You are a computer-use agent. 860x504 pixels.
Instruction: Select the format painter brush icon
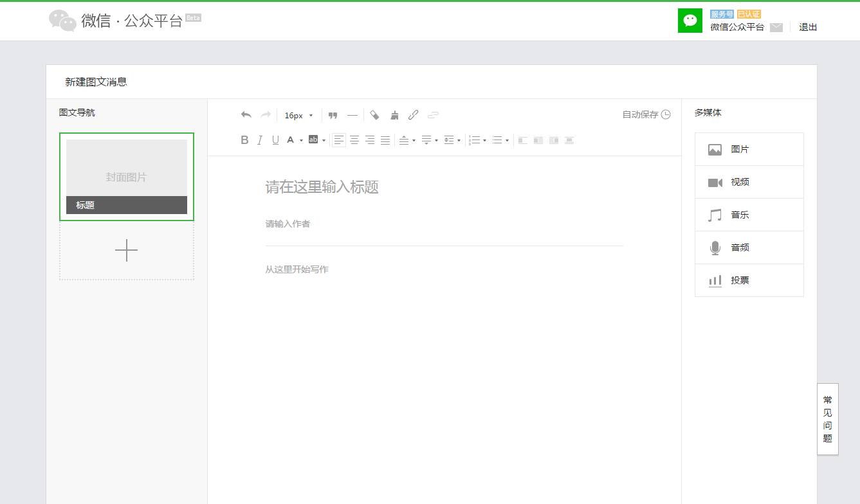(x=394, y=115)
